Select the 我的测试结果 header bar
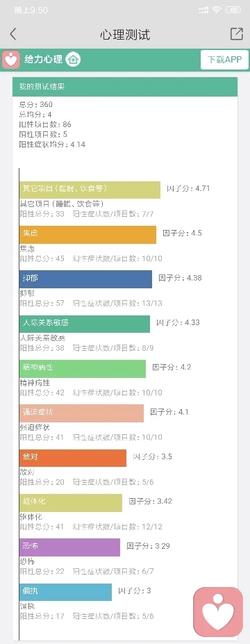The width and height of the screenshot is (250, 644). (125, 87)
